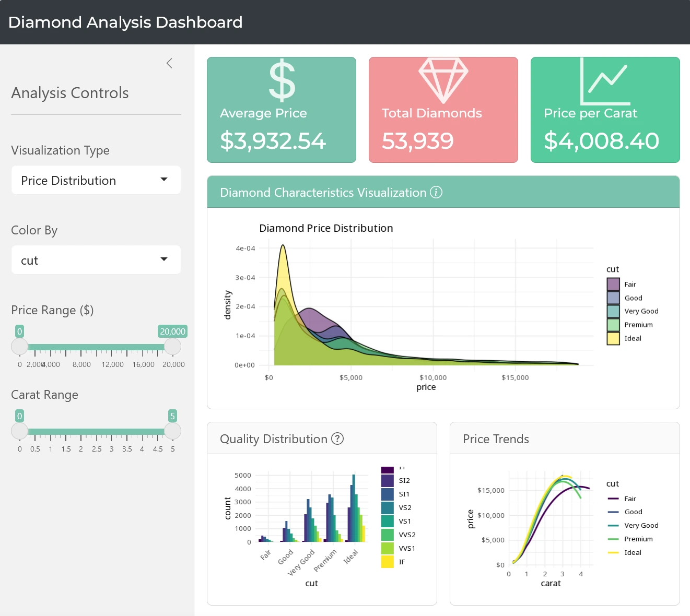The height and width of the screenshot is (616, 690).
Task: Click the IF yellow swatch in Quality legend
Action: 388,562
